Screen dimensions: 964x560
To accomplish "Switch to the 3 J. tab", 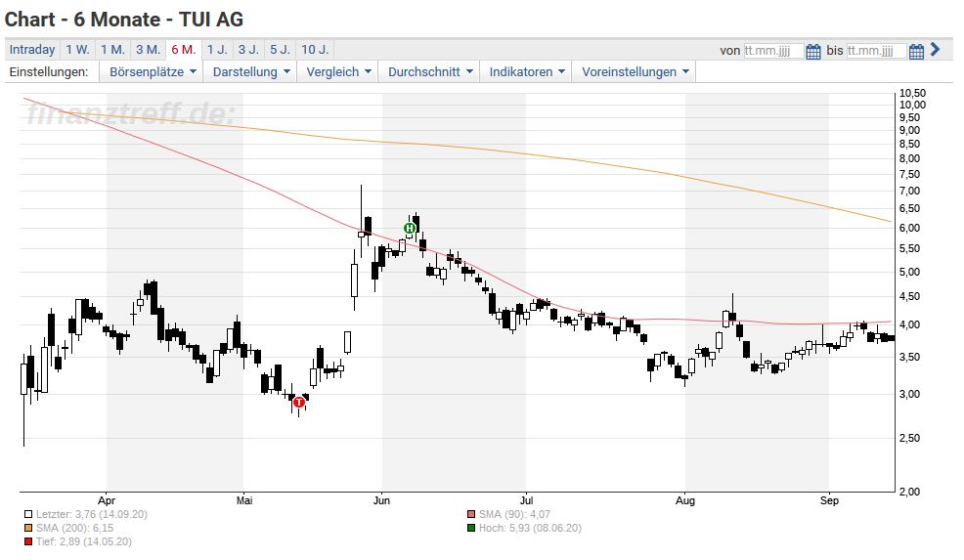I will click(x=248, y=50).
